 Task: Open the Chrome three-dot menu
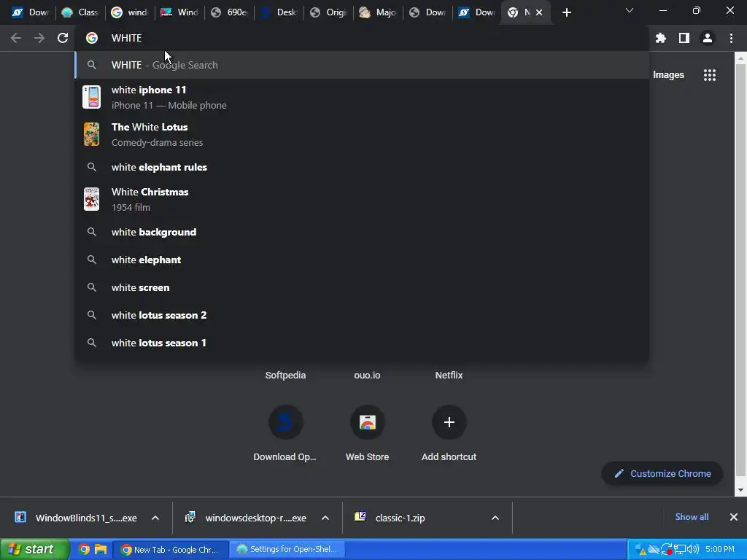point(731,38)
